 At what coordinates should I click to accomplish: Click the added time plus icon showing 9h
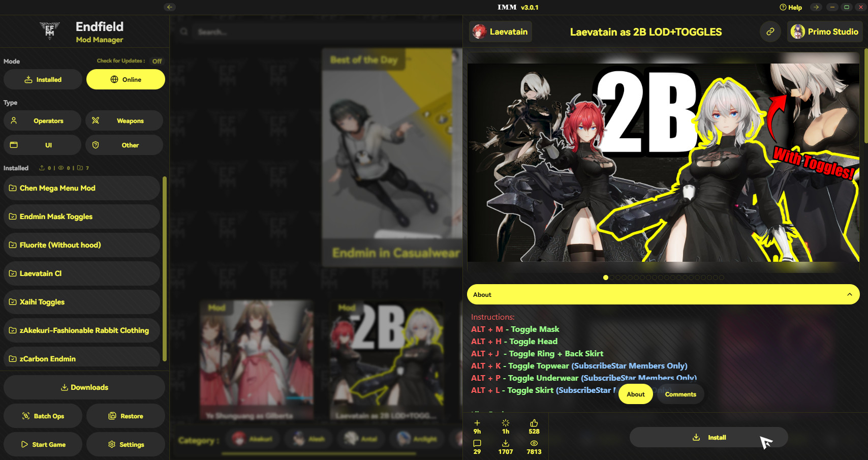tap(477, 423)
